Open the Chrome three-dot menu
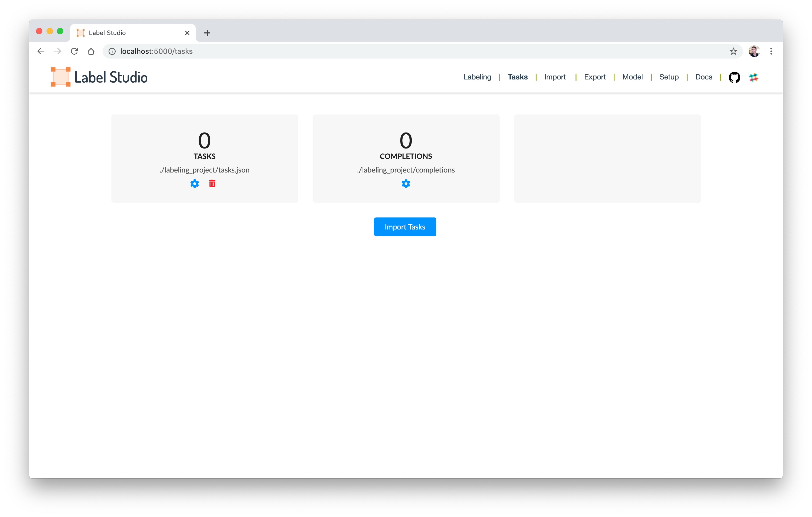The height and width of the screenshot is (517, 812). pos(771,51)
